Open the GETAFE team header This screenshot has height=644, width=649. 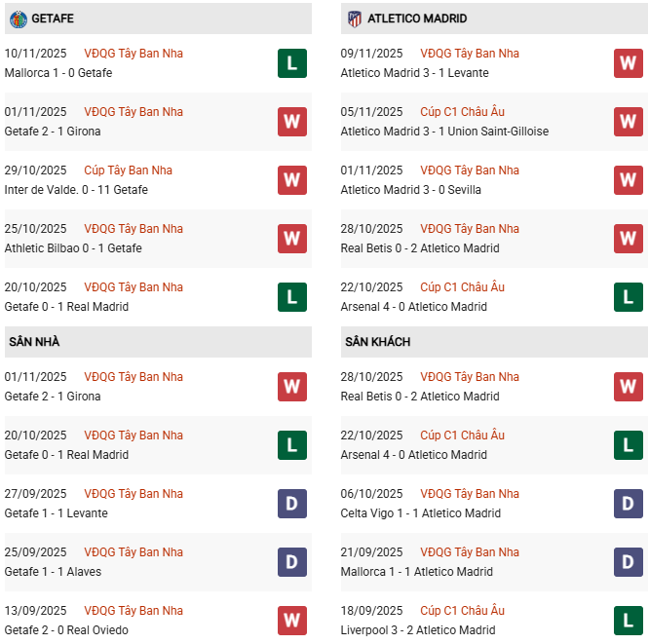tap(53, 19)
